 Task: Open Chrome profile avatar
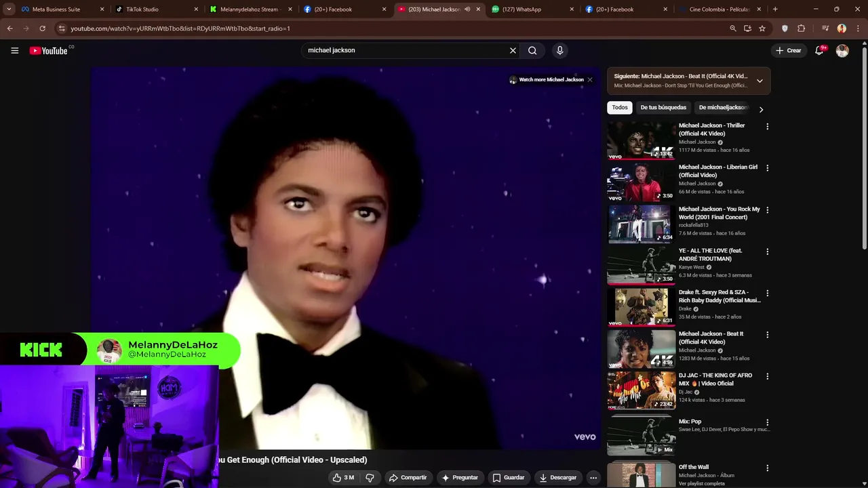842,28
